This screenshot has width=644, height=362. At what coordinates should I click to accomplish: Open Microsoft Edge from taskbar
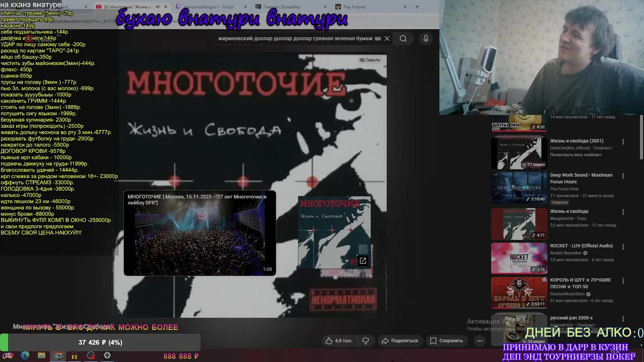click(25, 355)
